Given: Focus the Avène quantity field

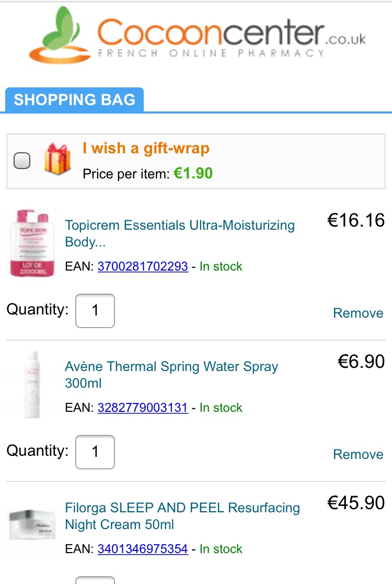Looking at the screenshot, I should (95, 452).
